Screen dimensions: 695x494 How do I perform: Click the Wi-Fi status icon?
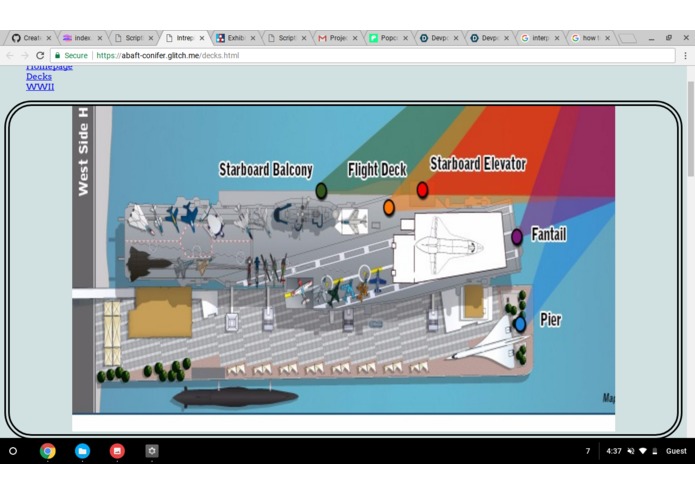pos(643,451)
